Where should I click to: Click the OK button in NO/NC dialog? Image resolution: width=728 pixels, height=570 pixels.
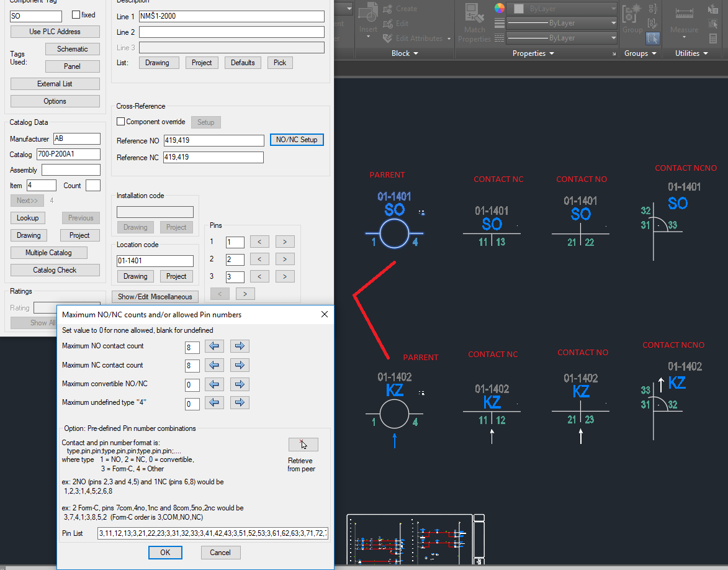pos(165,553)
